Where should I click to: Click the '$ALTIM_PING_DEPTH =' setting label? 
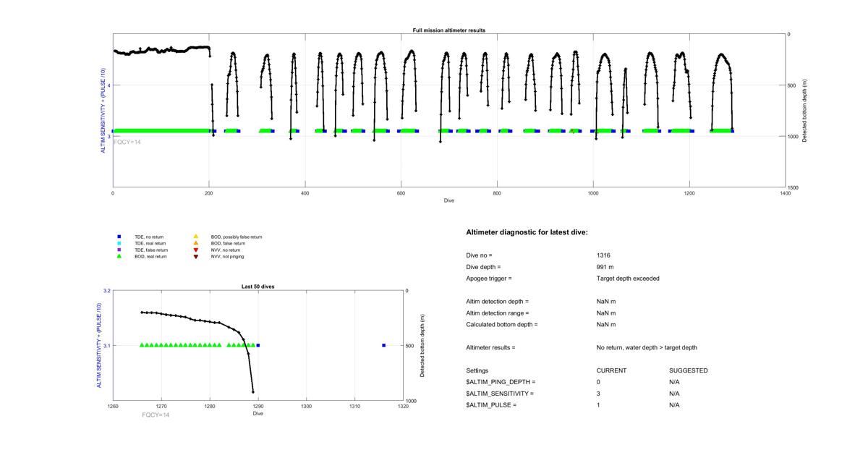pos(501,382)
